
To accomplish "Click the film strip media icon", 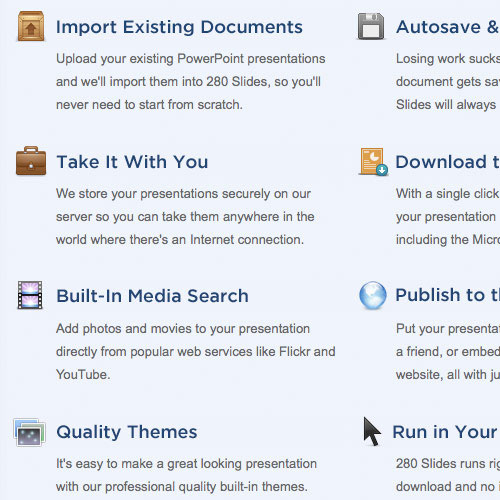I will tap(30, 295).
